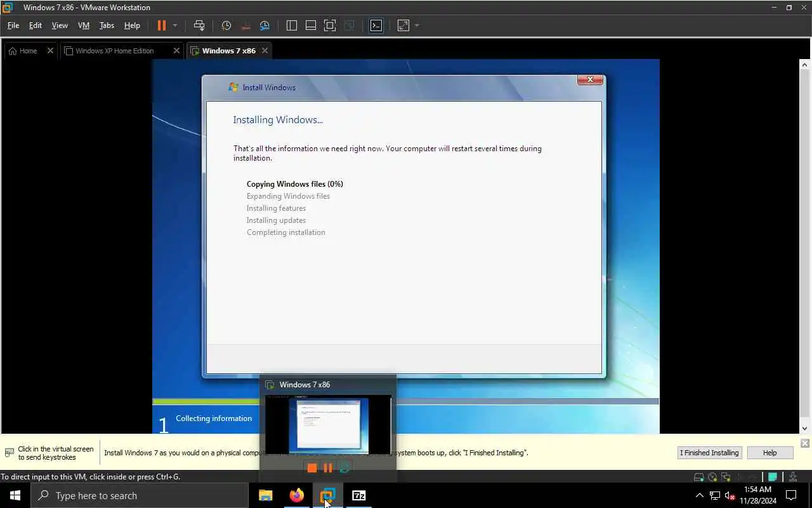Toggle the thumbnail bar view
This screenshot has height=508, width=812.
click(x=311, y=25)
